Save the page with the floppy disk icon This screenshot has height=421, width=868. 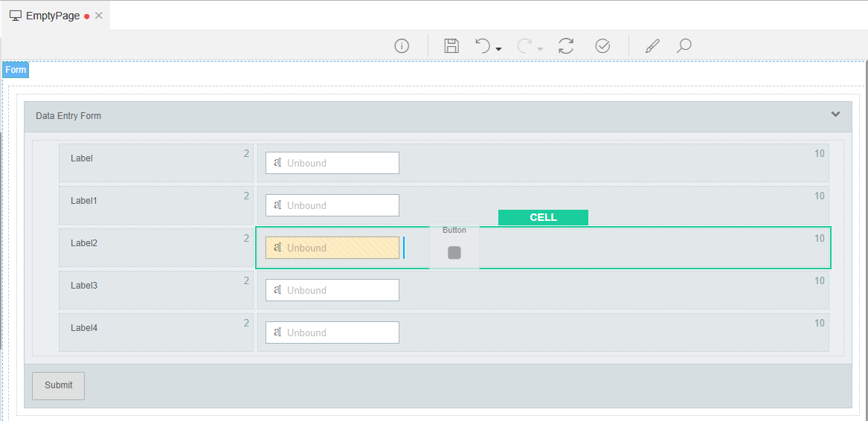coord(451,46)
